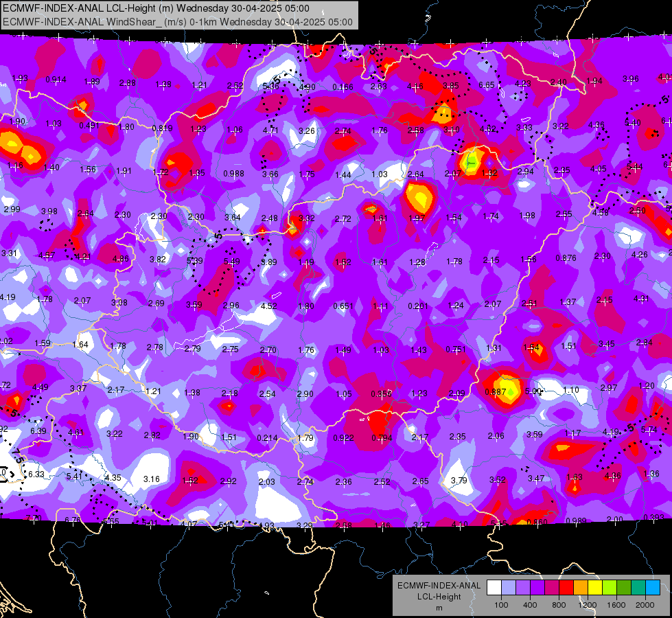Click the wind shear value 3.26

(307, 130)
